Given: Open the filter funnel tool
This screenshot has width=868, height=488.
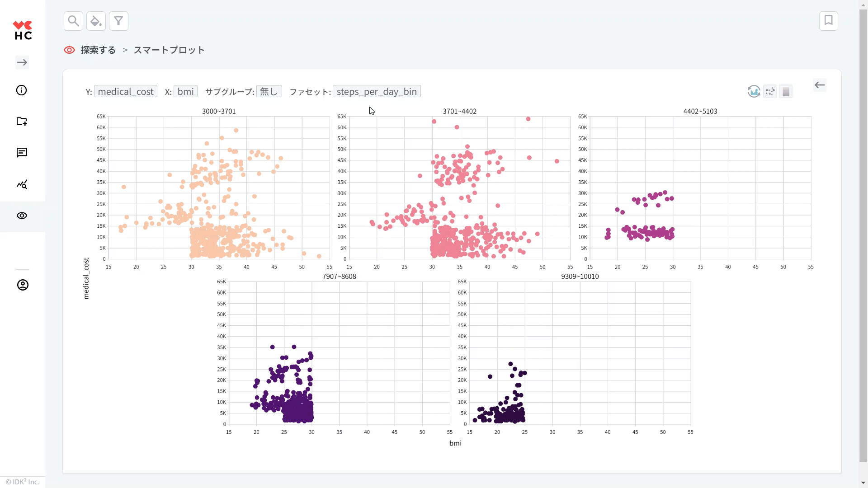Looking at the screenshot, I should coord(118,21).
